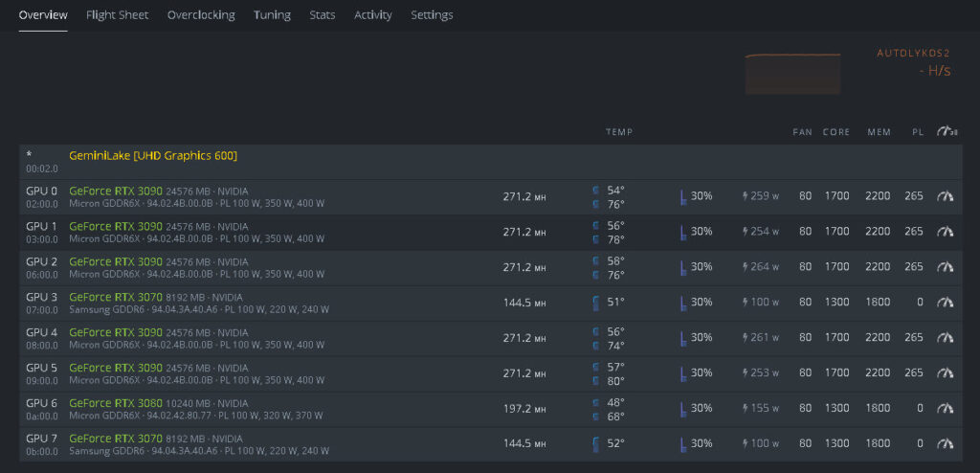This screenshot has width=980, height=473.
Task: Click GPU 5 fan percentage 30%
Action: click(702, 372)
